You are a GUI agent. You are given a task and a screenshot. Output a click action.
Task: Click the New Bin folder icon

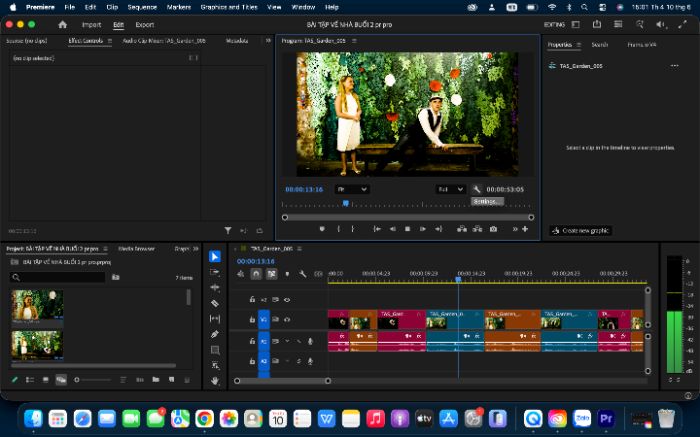155,379
